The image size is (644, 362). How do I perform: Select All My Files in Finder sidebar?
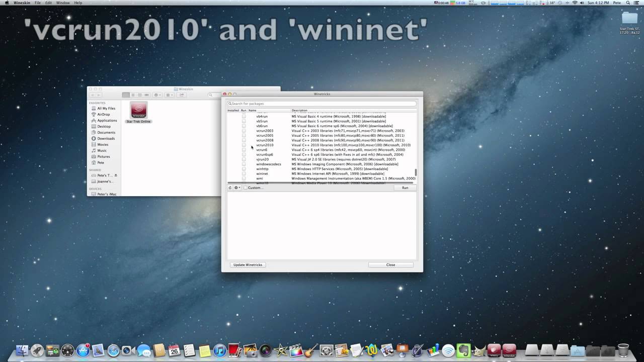click(106, 108)
